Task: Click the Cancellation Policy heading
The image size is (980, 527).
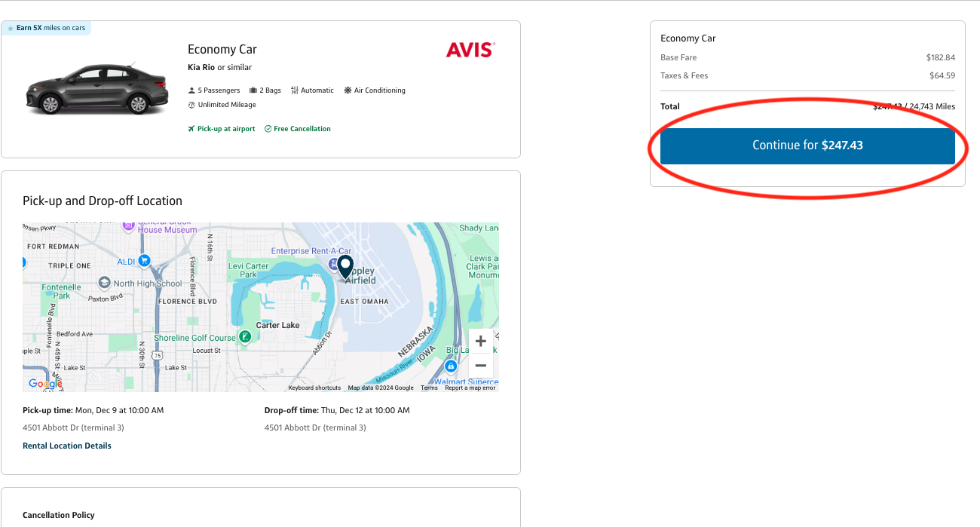Action: point(59,515)
